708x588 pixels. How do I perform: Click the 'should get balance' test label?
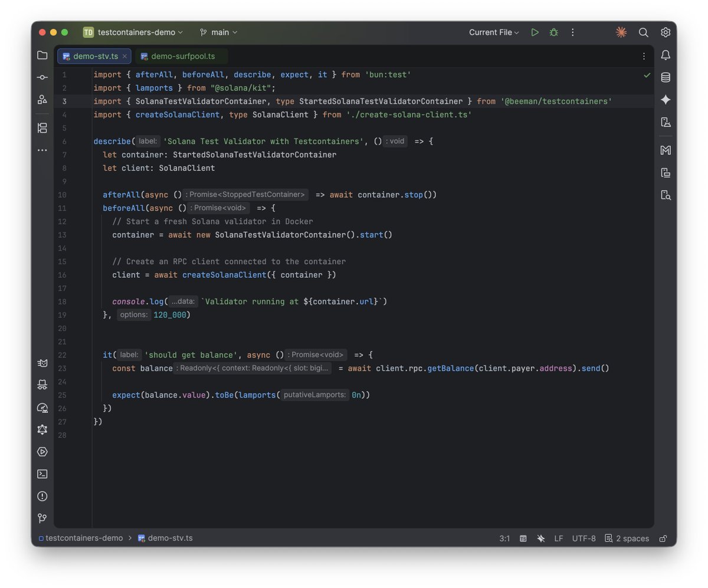click(191, 355)
